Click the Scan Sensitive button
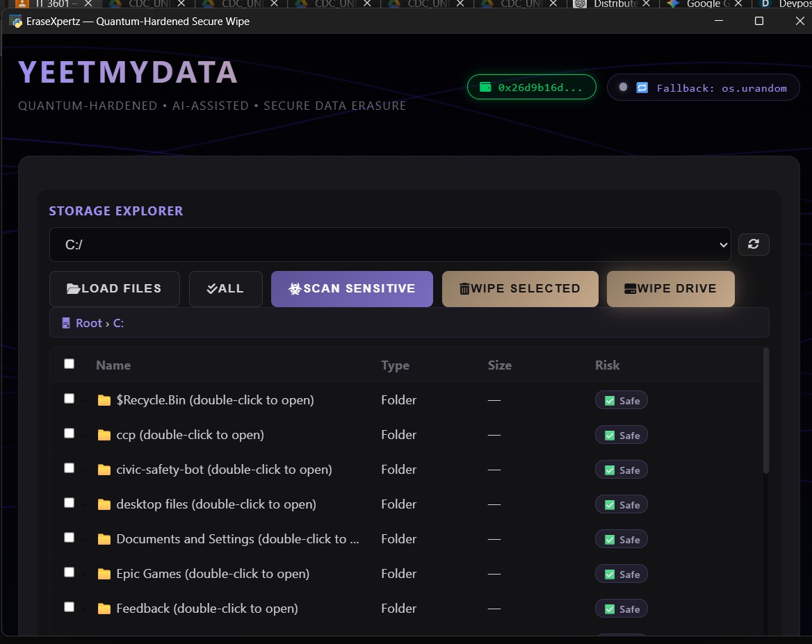This screenshot has width=812, height=644. [352, 289]
